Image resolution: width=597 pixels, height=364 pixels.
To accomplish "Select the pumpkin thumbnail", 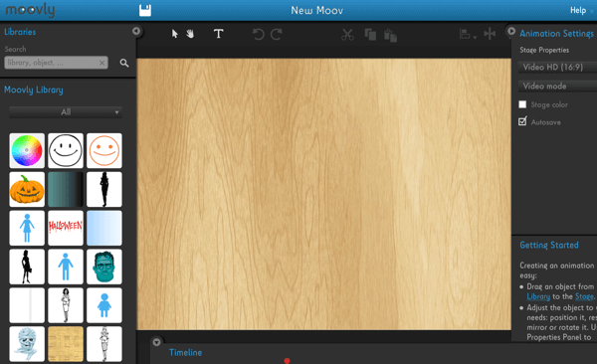I will coord(27,189).
